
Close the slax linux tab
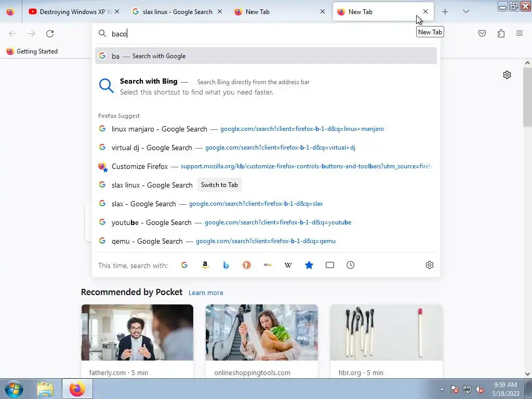[220, 11]
